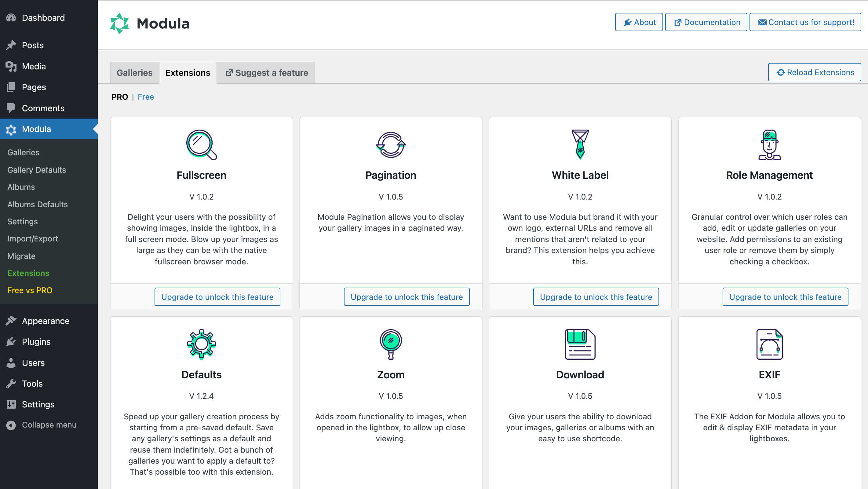
Task: Open the Suggest a feature tab
Action: (x=266, y=72)
